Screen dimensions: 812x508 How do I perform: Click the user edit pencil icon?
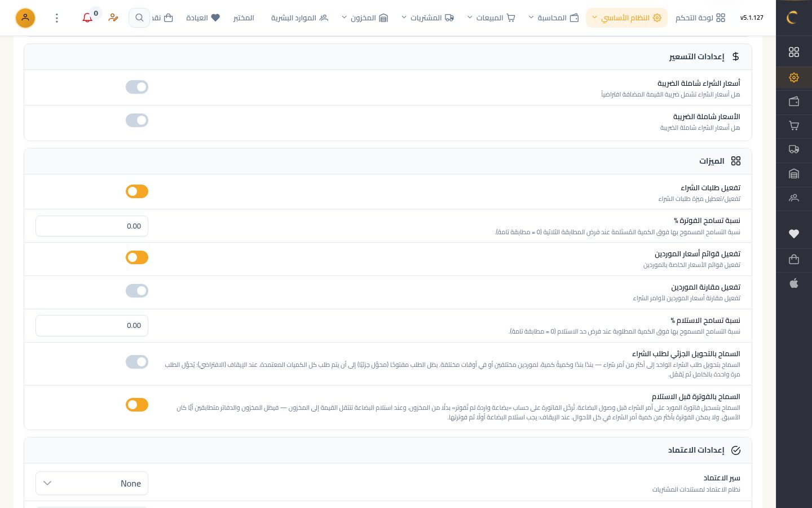(113, 18)
